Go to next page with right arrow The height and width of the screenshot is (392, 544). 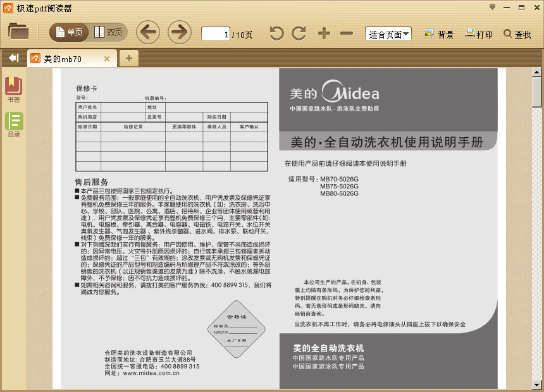180,32
